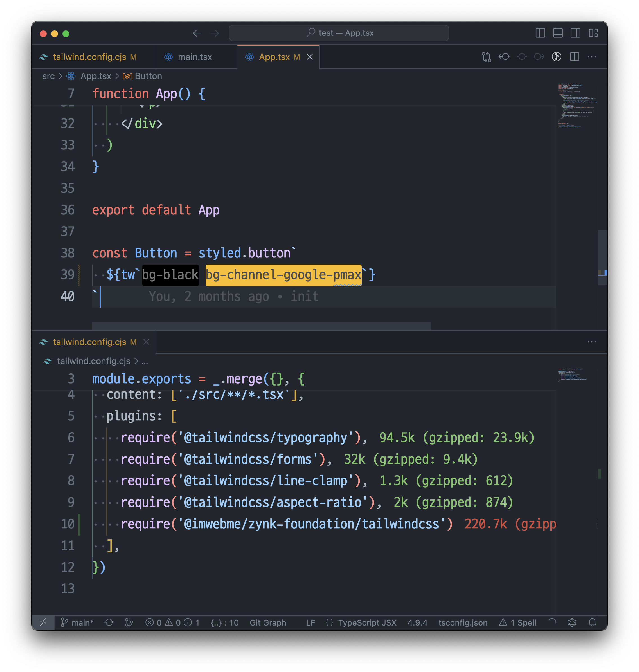
Task: Click the go back navigation arrow
Action: click(x=197, y=33)
